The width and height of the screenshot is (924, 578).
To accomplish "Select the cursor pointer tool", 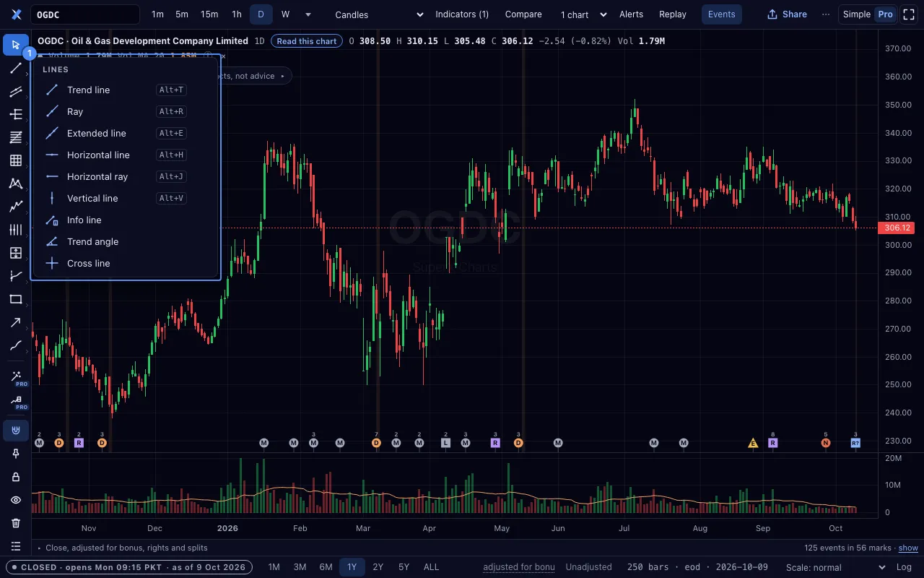I will click(16, 45).
